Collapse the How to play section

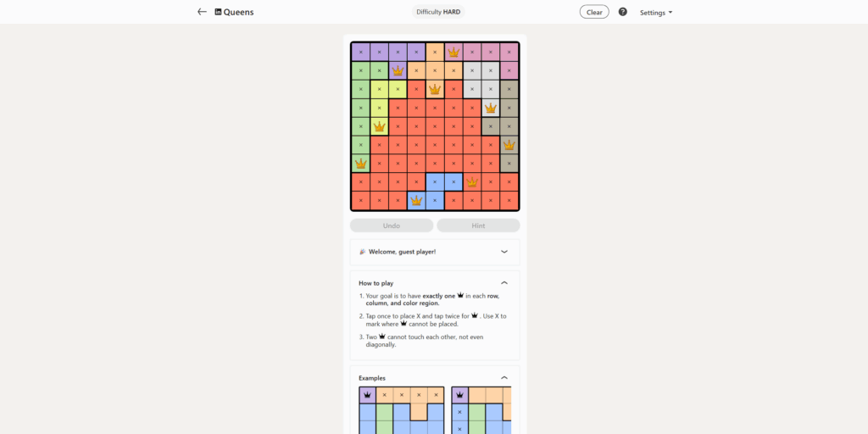(x=504, y=282)
